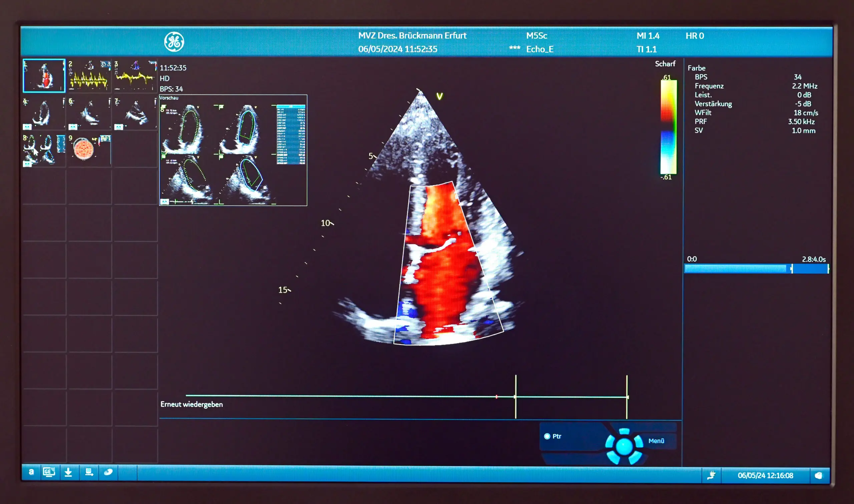
Task: Click the 'HD' label under timestamp
Action: coord(164,78)
